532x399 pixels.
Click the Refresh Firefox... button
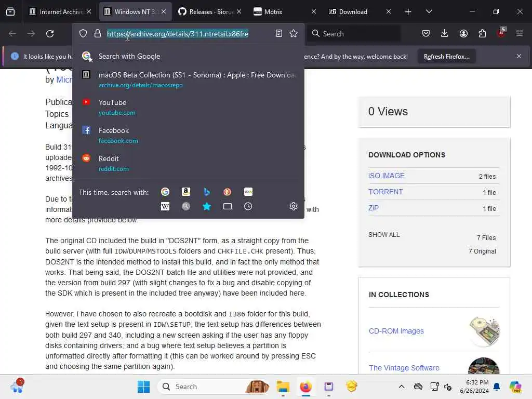(x=446, y=56)
